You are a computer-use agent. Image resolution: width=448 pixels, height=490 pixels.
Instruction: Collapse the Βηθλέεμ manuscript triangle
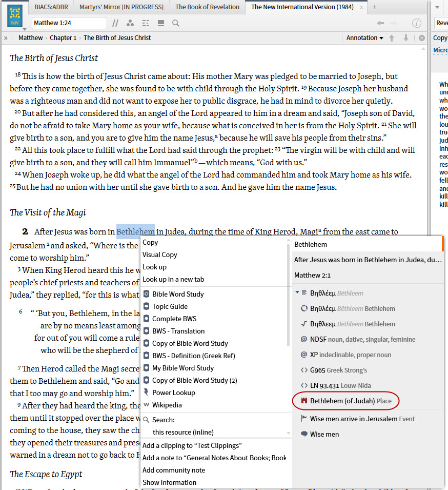(x=297, y=292)
